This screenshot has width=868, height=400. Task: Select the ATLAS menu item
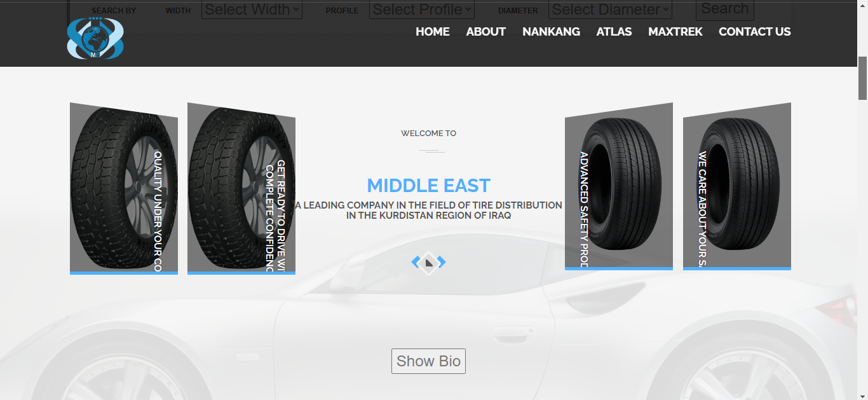tap(614, 32)
